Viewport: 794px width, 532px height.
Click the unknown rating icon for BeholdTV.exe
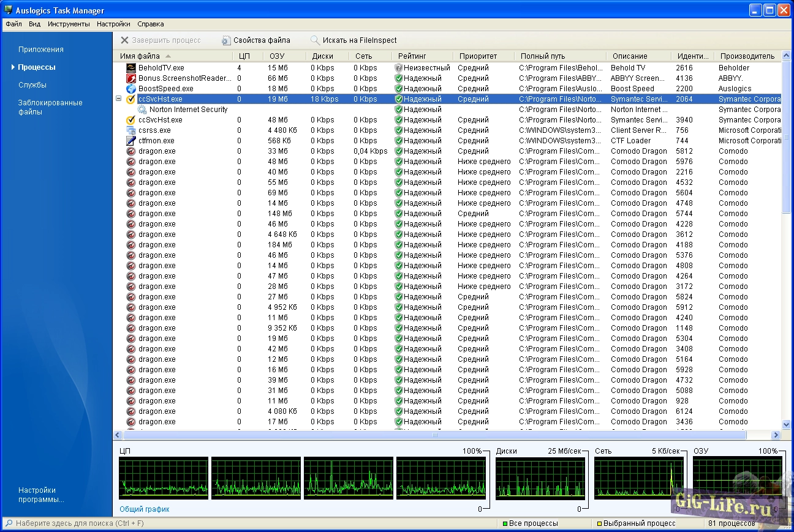398,68
